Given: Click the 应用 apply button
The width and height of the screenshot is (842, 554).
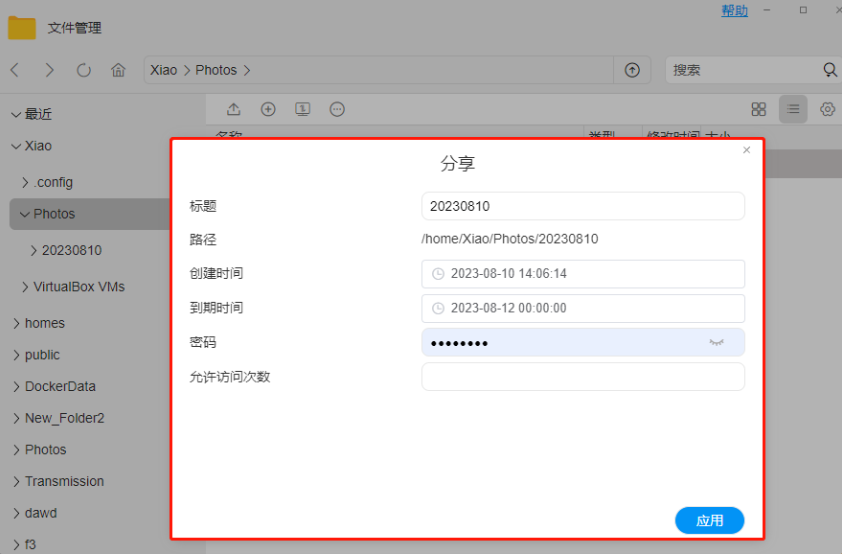Looking at the screenshot, I should (x=709, y=520).
